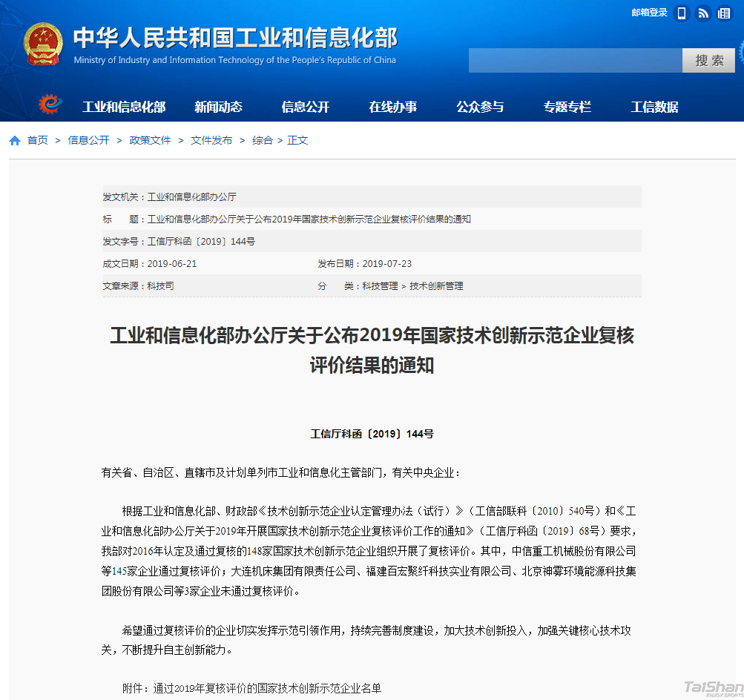Open the 邮箱登录 mailbox login link
Image resolution: width=744 pixels, height=700 pixels.
[x=649, y=13]
